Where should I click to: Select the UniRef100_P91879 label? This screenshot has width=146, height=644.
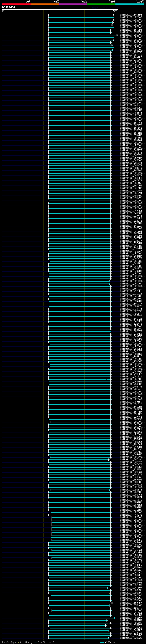(131, 314)
